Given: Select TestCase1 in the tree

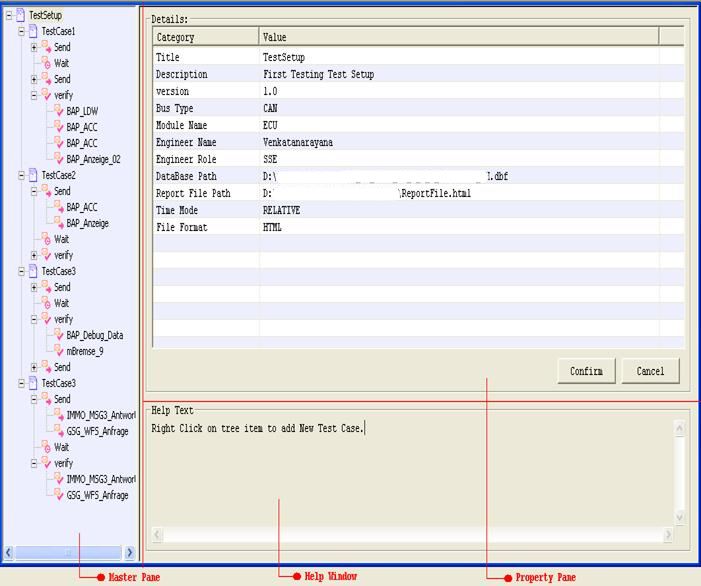Looking at the screenshot, I should (59, 31).
